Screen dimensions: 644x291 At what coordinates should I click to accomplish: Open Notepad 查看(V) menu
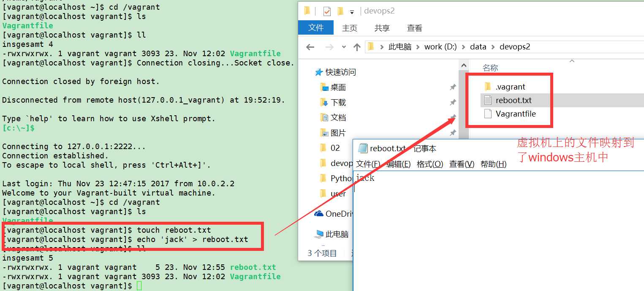point(462,164)
